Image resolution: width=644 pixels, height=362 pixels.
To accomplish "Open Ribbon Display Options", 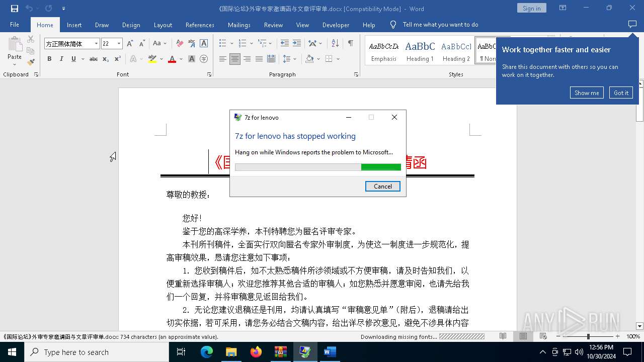I will 563,8.
